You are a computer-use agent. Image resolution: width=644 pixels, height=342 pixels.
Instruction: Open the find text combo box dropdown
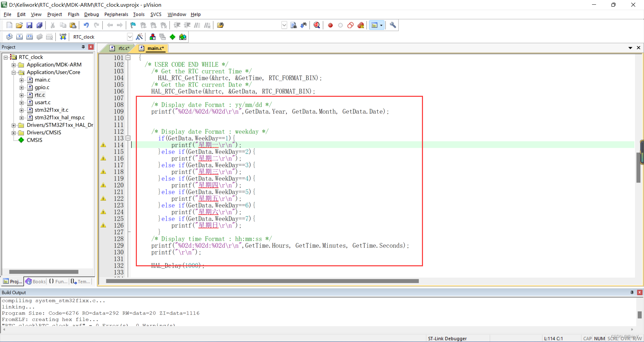point(284,25)
